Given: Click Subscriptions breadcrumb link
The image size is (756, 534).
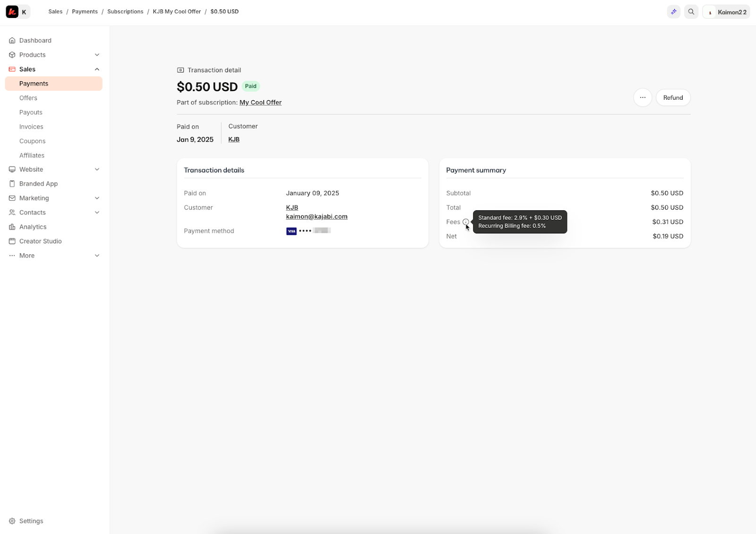Looking at the screenshot, I should [125, 12].
